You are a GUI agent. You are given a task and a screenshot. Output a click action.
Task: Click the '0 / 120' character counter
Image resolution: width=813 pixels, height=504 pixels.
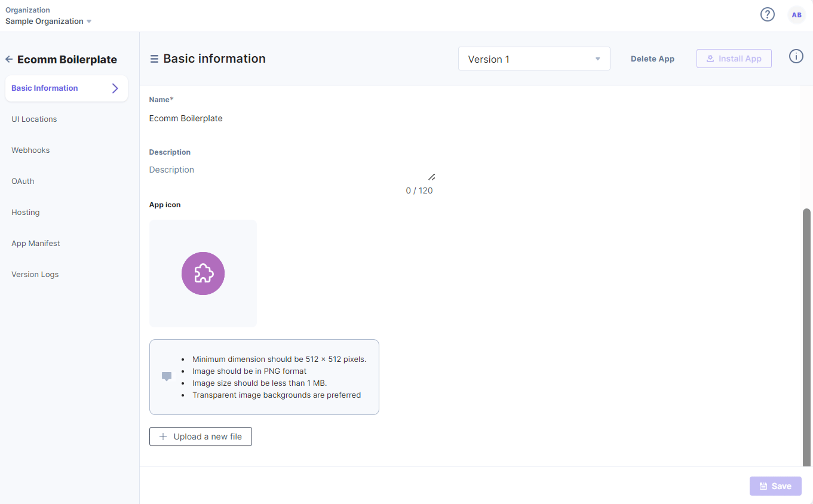click(x=419, y=191)
